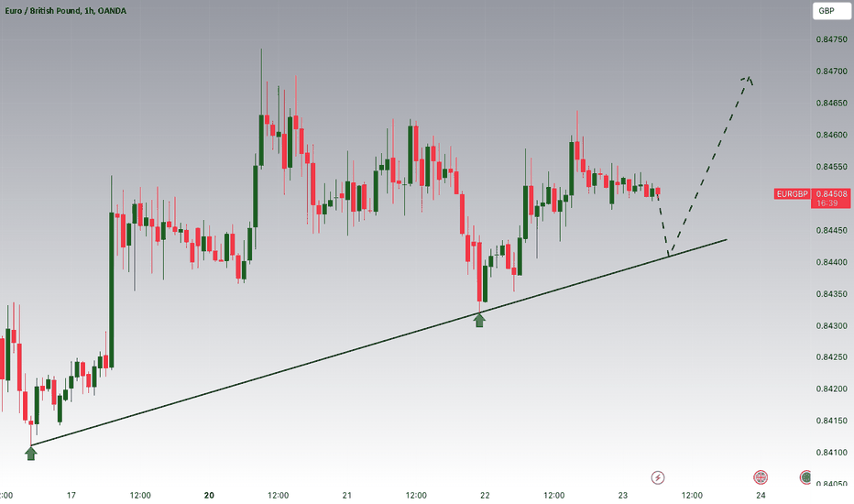This screenshot has width=854, height=504.
Task: Click the date 22 on time axis
Action: point(485,495)
